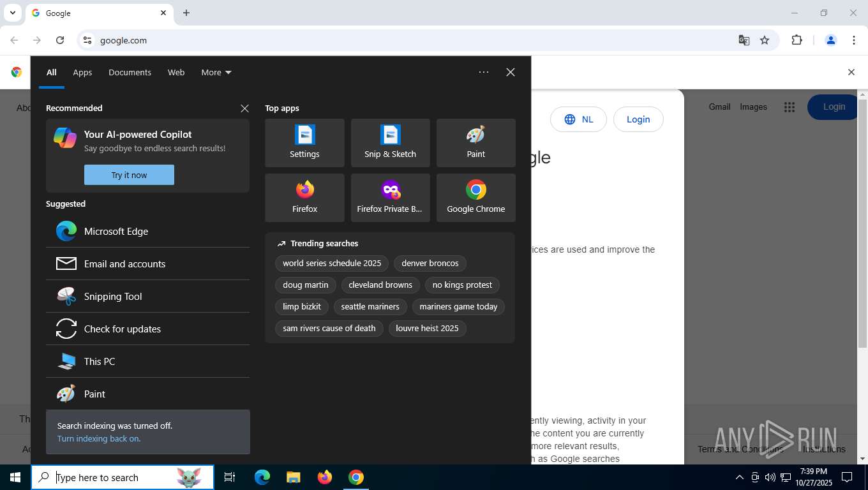Open Firefox from the taskbar
Image resolution: width=868 pixels, height=490 pixels.
[x=325, y=477]
